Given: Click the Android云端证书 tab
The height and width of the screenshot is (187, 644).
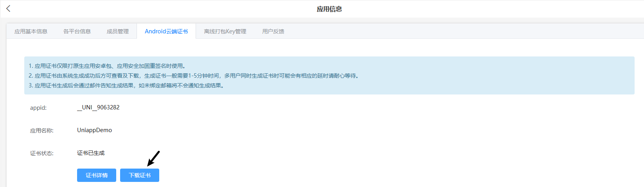Looking at the screenshot, I should point(166,31).
